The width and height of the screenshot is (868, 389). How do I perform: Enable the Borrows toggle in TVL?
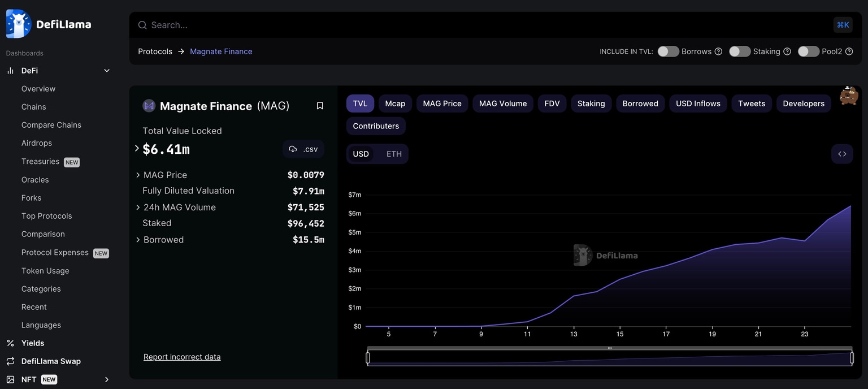[x=668, y=51]
